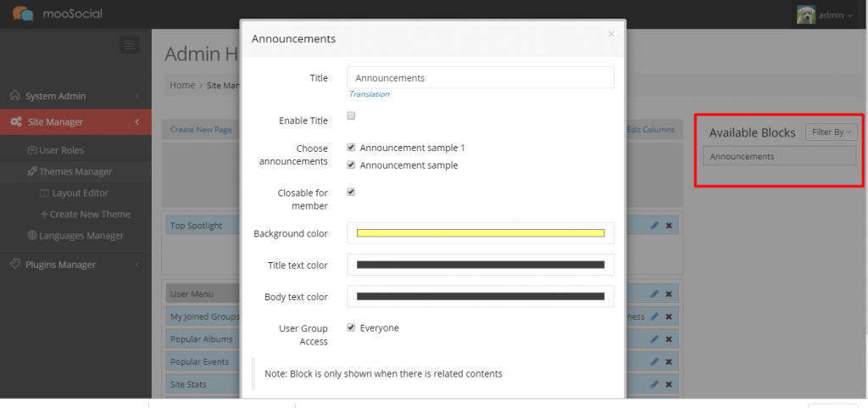868x408 pixels.
Task: Click the Site Manager gears icon
Action: click(17, 122)
